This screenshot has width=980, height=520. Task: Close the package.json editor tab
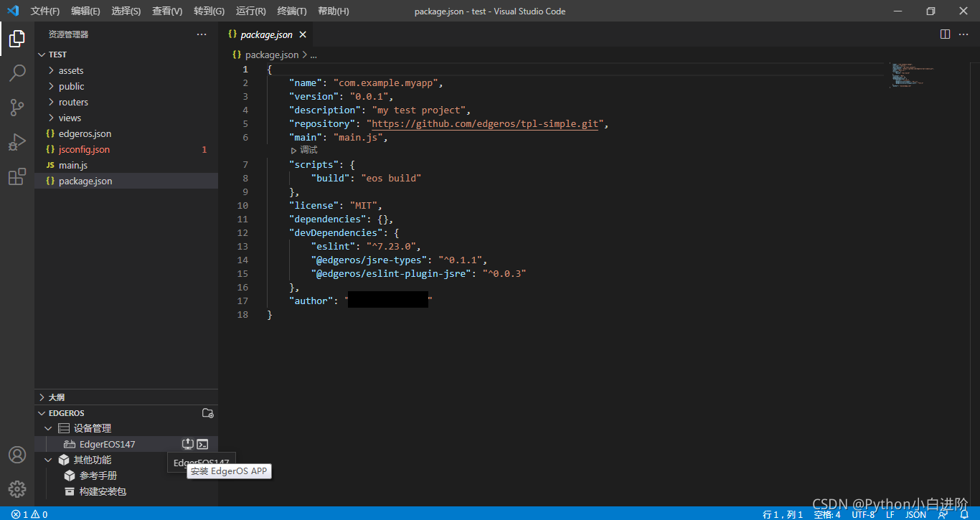point(303,34)
